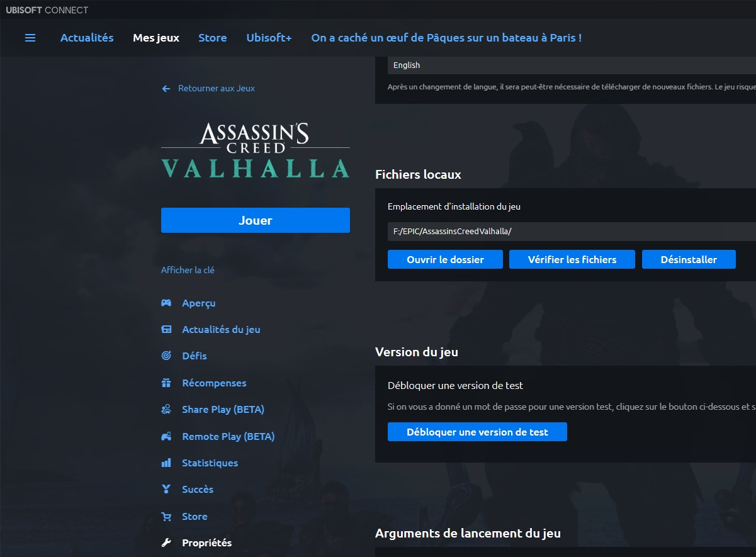Image resolution: width=756 pixels, height=557 pixels.
Task: Click the back arrow beside Retourner aux Jeux
Action: coord(166,89)
